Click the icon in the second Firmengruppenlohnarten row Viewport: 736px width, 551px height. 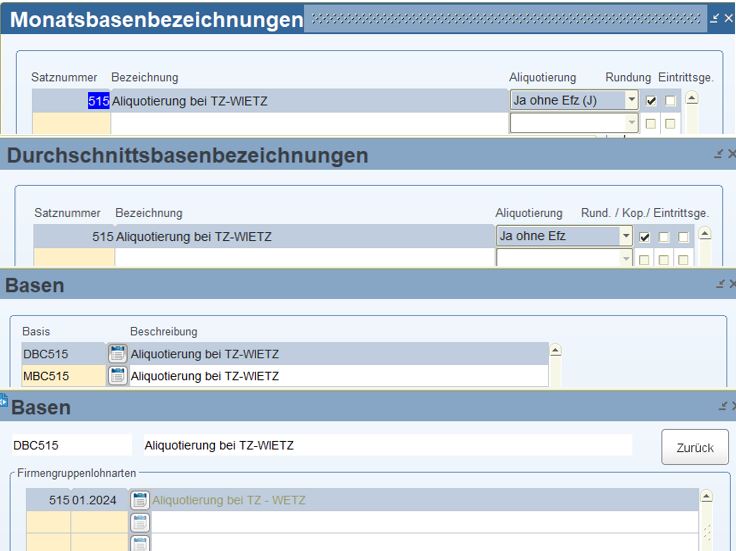tap(140, 522)
